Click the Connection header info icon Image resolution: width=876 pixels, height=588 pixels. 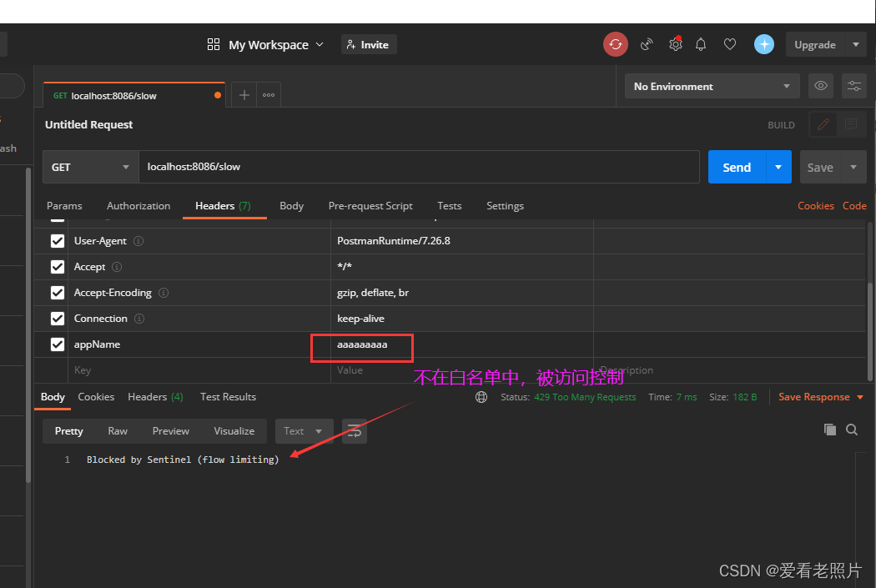[x=139, y=319]
